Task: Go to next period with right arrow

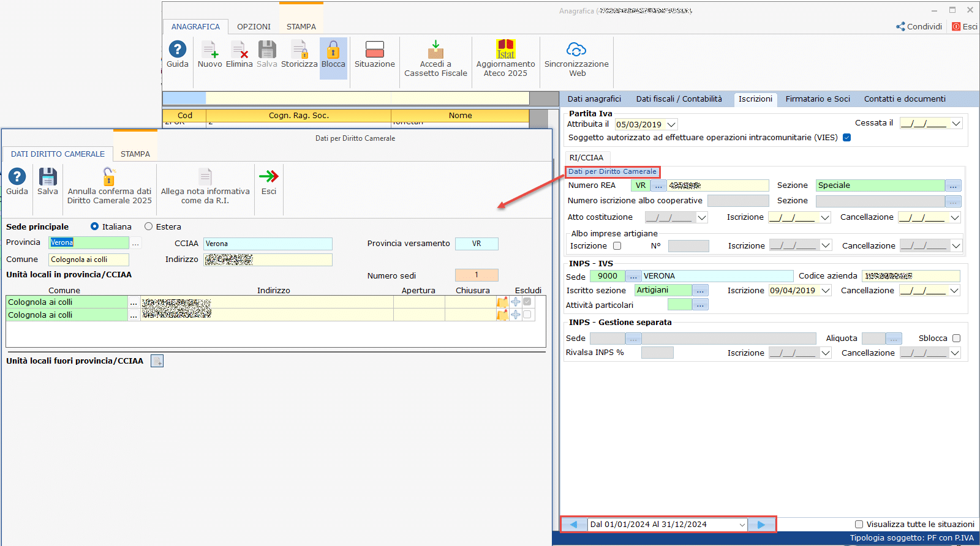Action: tap(761, 525)
